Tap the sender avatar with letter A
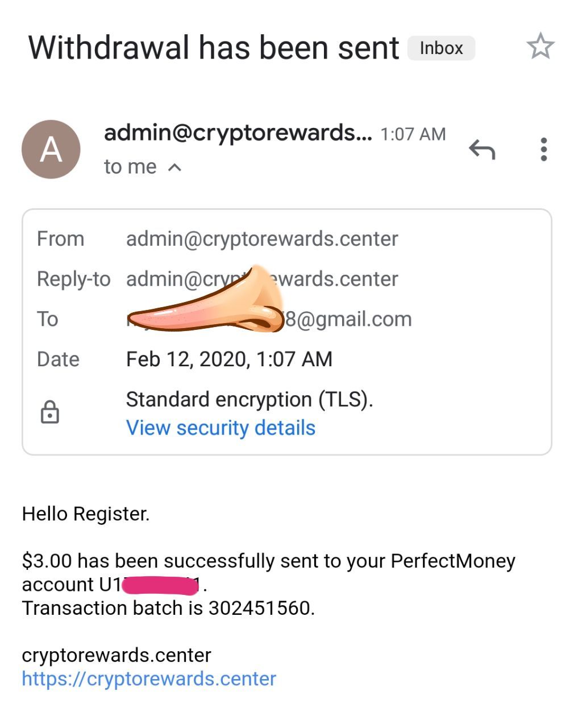The image size is (574, 728). (x=51, y=150)
